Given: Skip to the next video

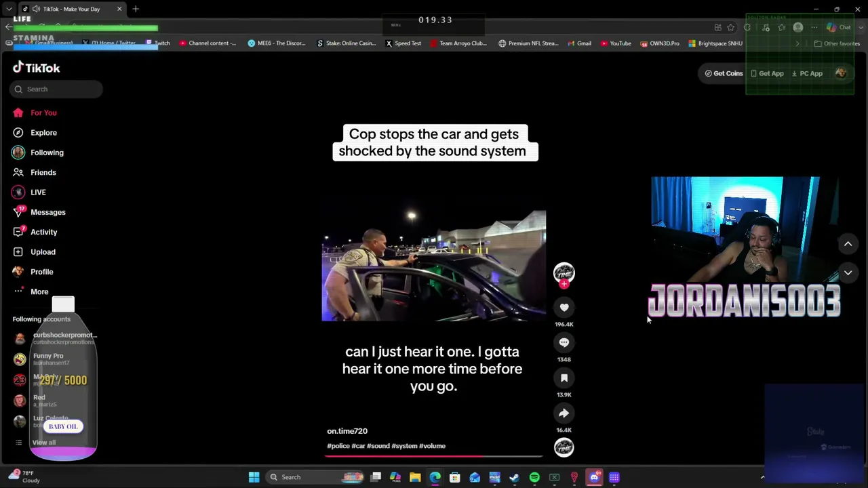Looking at the screenshot, I should point(848,272).
